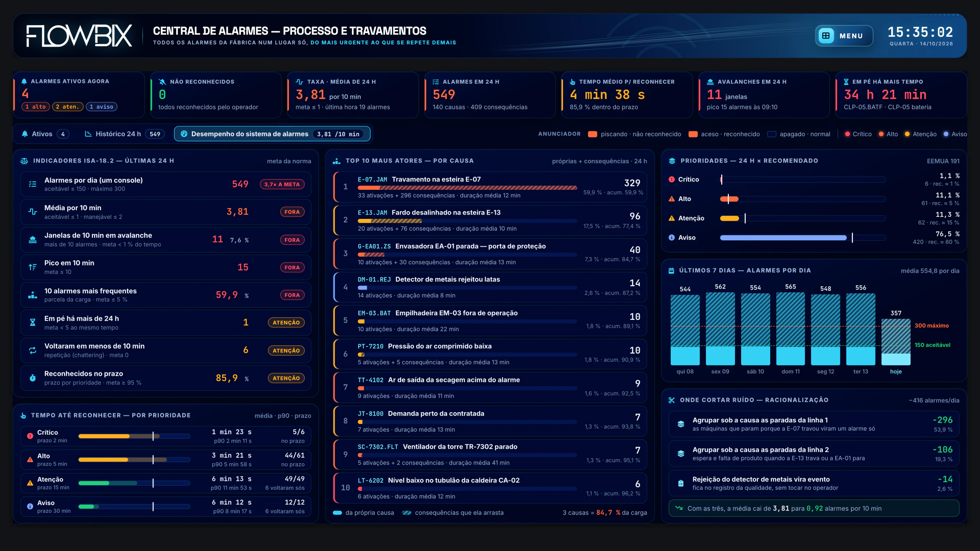This screenshot has width=980, height=551.
Task: Click the bell icon in Alarmes Ativos Agora
Action: click(x=24, y=81)
